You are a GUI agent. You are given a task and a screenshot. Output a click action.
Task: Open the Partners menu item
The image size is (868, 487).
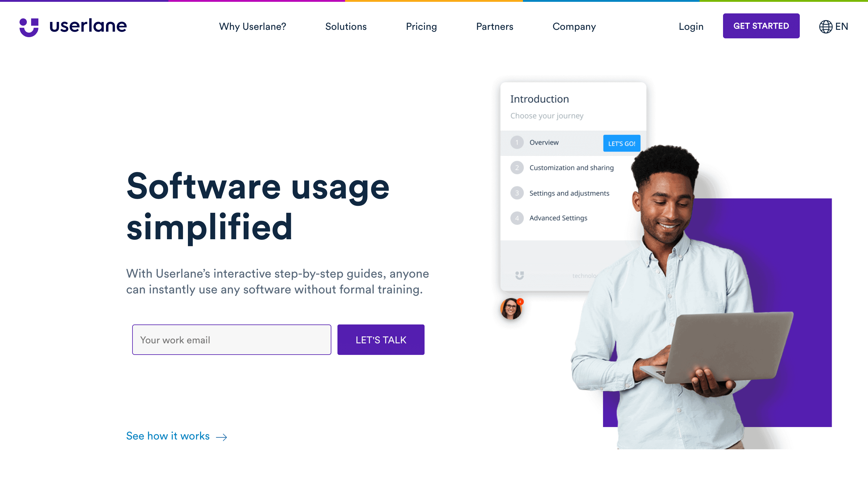[494, 26]
